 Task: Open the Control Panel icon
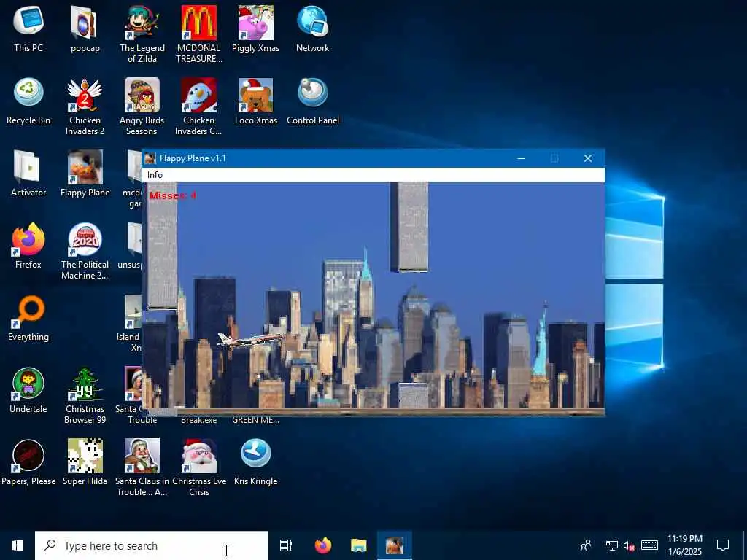[312, 101]
